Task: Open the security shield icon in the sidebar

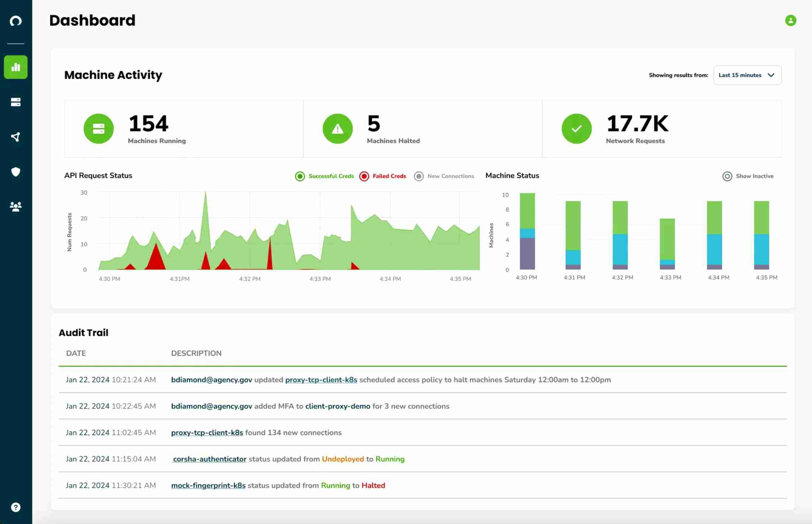Action: coord(15,172)
